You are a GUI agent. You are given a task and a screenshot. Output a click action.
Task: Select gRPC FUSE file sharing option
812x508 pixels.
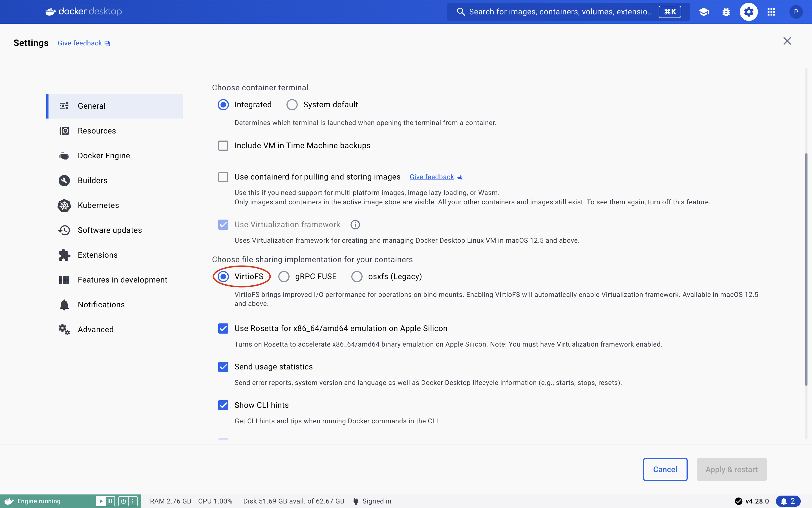coord(284,277)
